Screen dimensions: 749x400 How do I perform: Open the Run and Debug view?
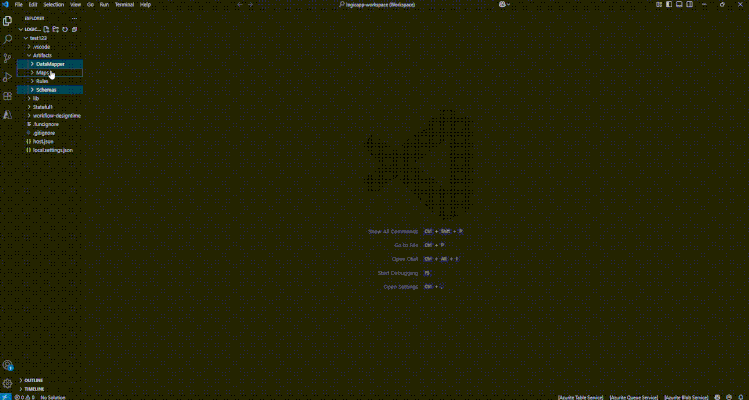pyautogui.click(x=7, y=77)
